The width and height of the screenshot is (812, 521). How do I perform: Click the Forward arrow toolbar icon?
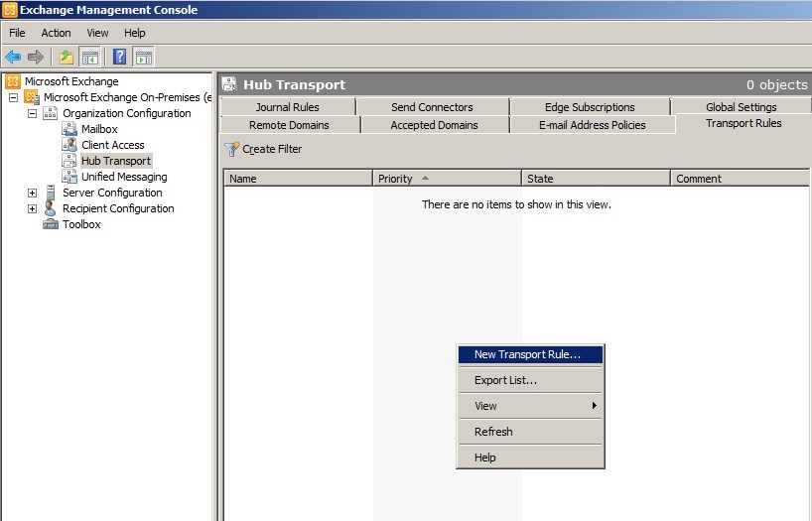[x=35, y=57]
